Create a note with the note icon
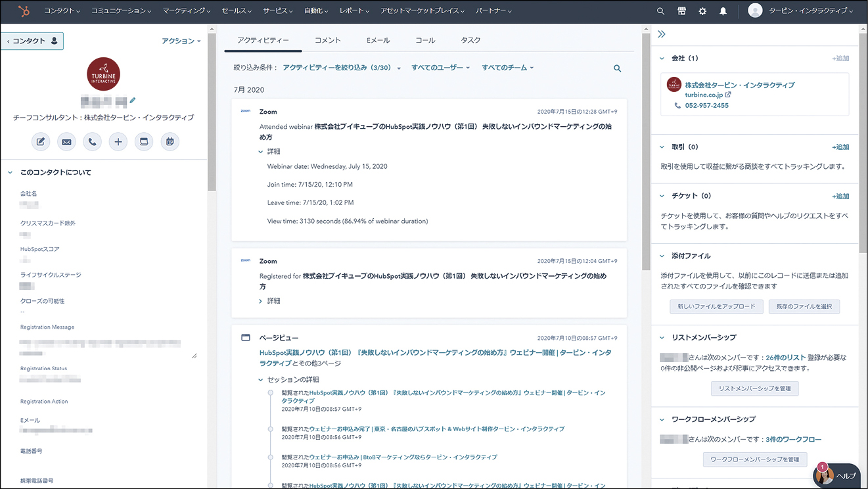The width and height of the screenshot is (868, 489). [41, 141]
